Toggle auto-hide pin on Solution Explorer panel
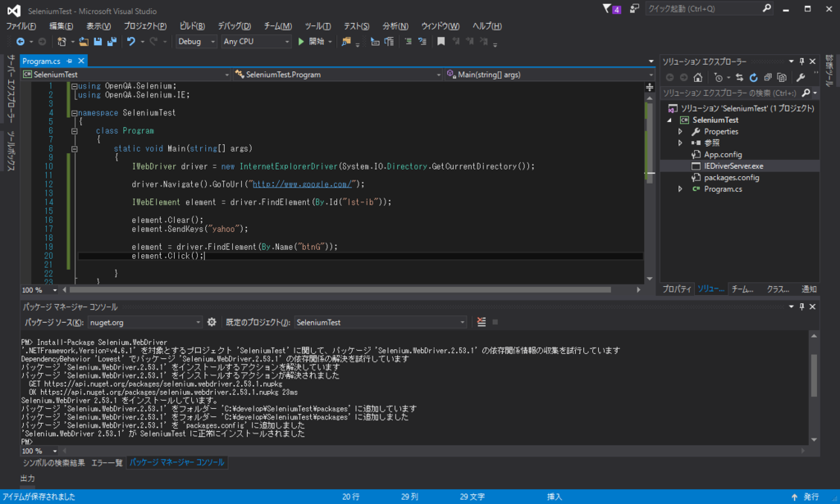Screen dimensions: 840x504 (x=801, y=61)
